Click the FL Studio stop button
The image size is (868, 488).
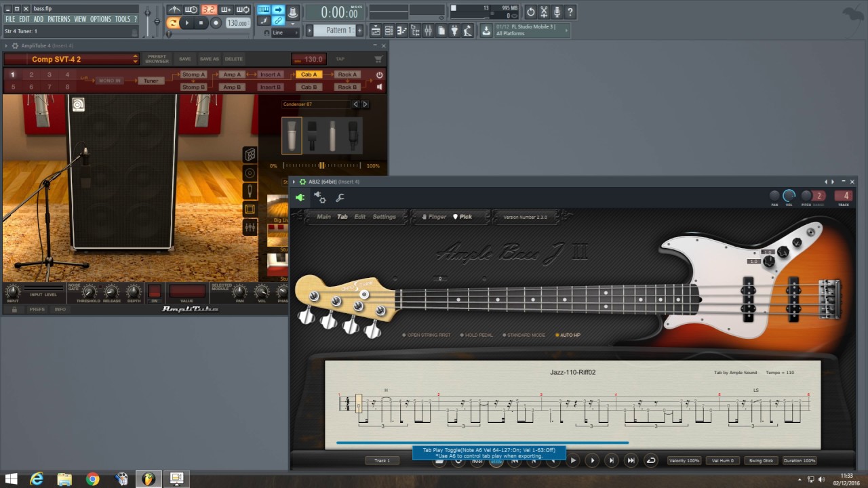click(201, 23)
